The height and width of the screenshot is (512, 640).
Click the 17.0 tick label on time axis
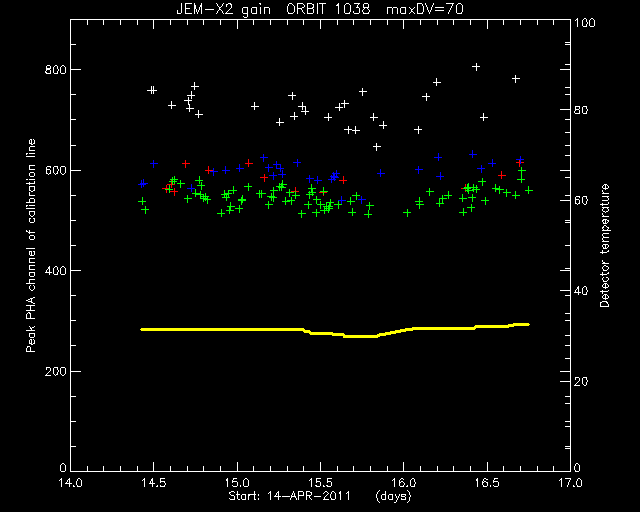[x=570, y=483]
